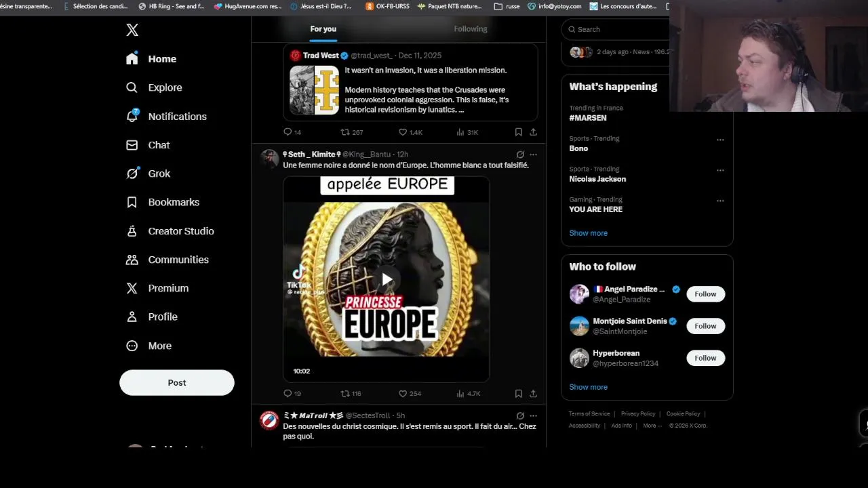Open the HugAvenue.com bookmark
Image resolution: width=868 pixels, height=488 pixels.
click(x=247, y=6)
